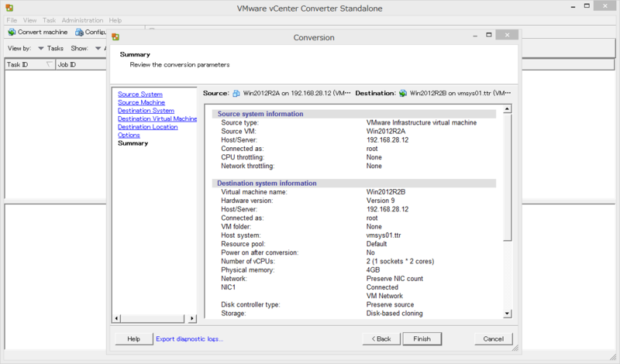
Task: Click the source virtual machine icon
Action: pos(236,93)
